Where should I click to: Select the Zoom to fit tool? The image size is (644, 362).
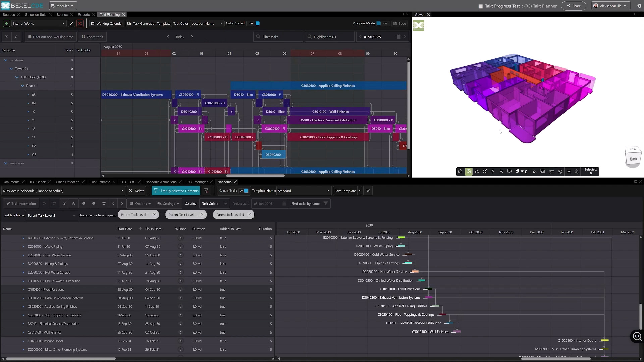point(92,37)
